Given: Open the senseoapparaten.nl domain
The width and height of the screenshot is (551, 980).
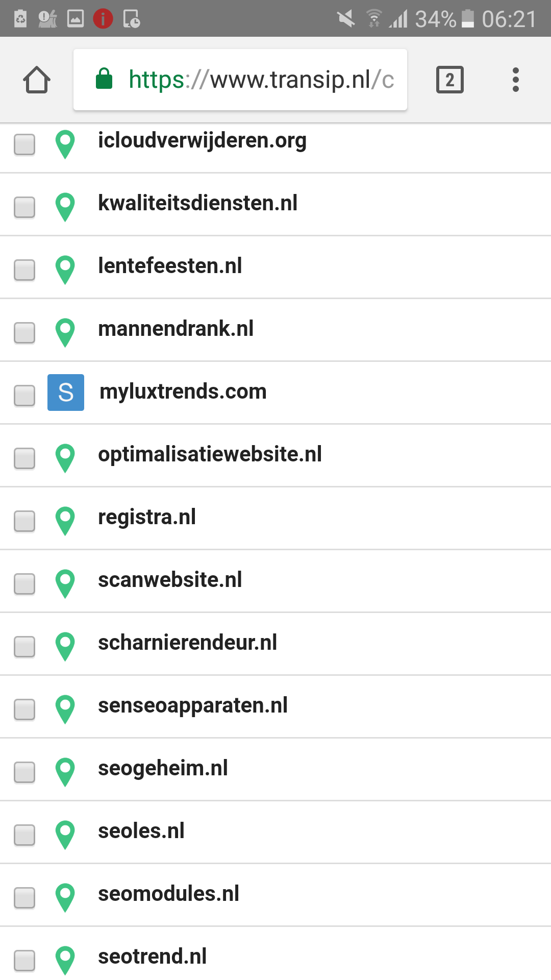Looking at the screenshot, I should 193,706.
